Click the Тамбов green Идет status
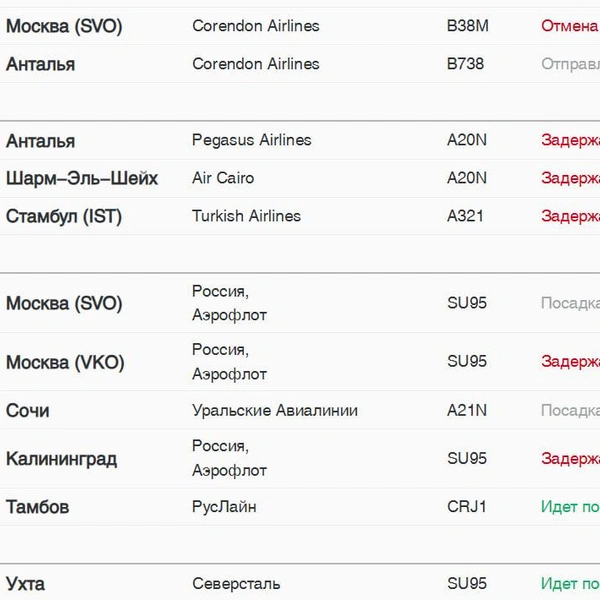The height and width of the screenshot is (600, 600). pos(571,507)
